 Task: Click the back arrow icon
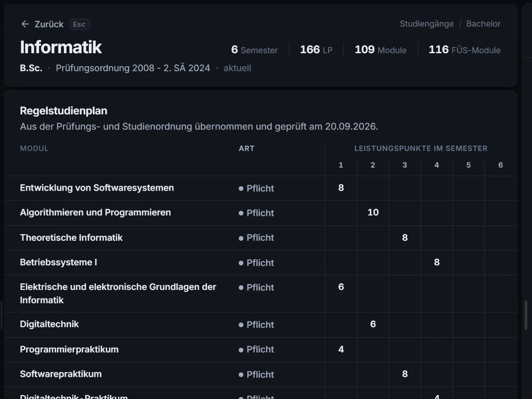pos(25,24)
